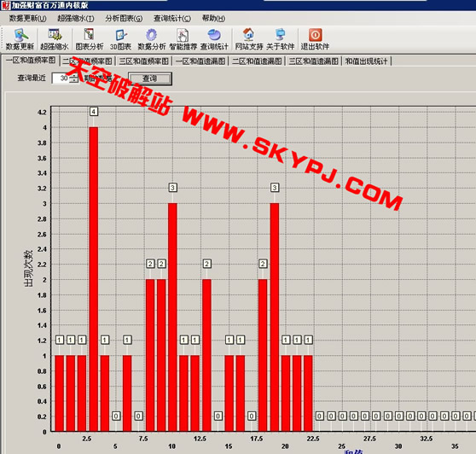Open the 网站支持 house icon
476x454 pixels.
249,39
